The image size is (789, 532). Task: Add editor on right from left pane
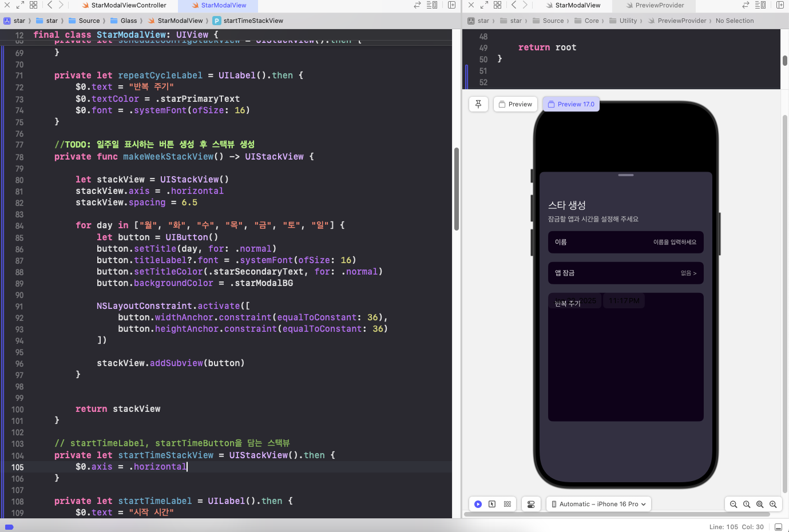point(452,5)
